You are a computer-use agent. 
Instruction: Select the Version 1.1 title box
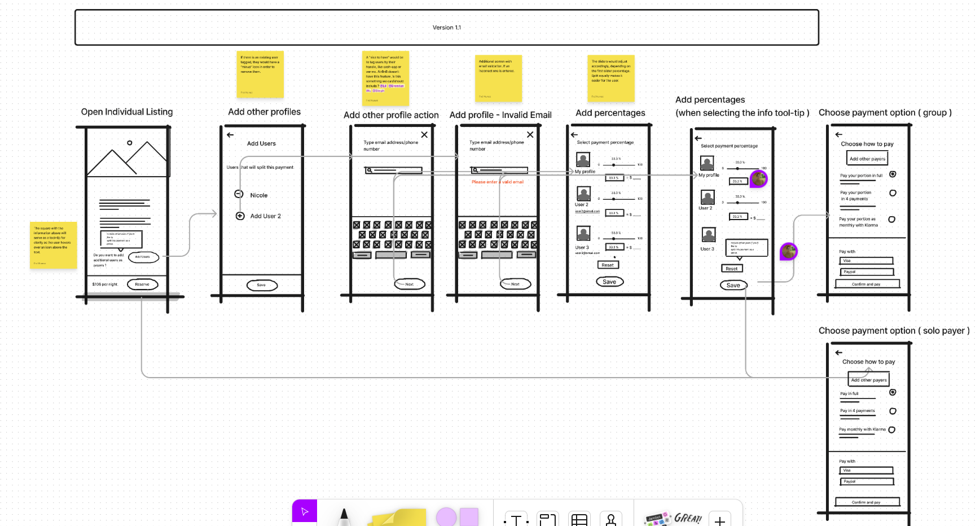pyautogui.click(x=447, y=27)
